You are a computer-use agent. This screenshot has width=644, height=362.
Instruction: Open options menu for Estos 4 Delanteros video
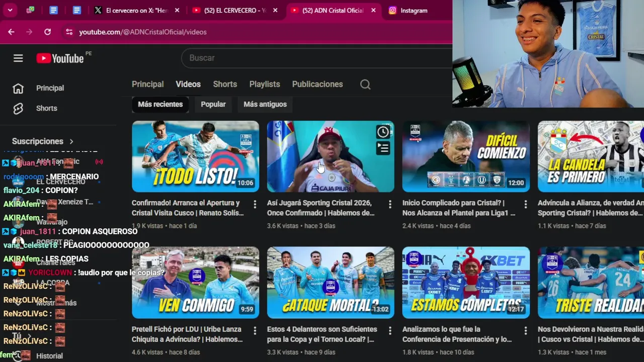(390, 330)
